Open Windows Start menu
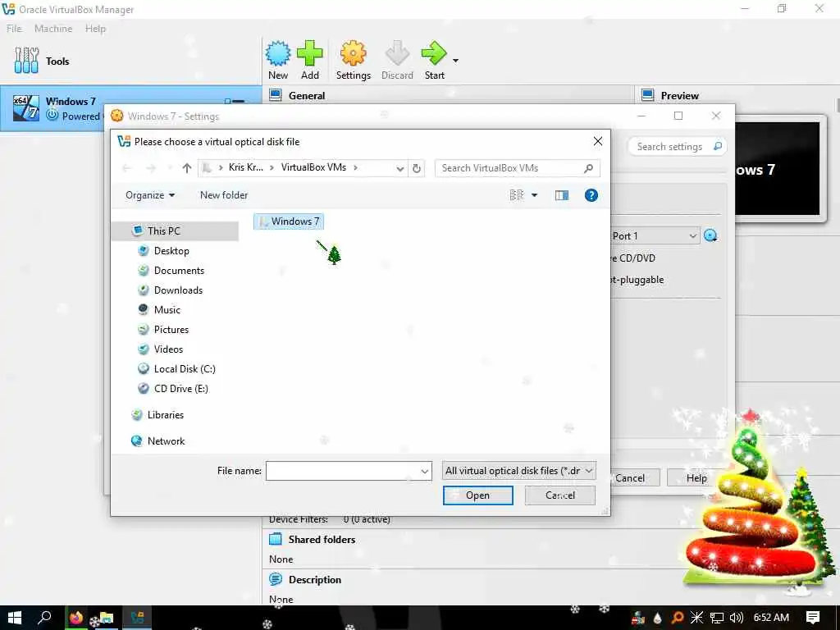The height and width of the screenshot is (630, 840). [x=15, y=618]
